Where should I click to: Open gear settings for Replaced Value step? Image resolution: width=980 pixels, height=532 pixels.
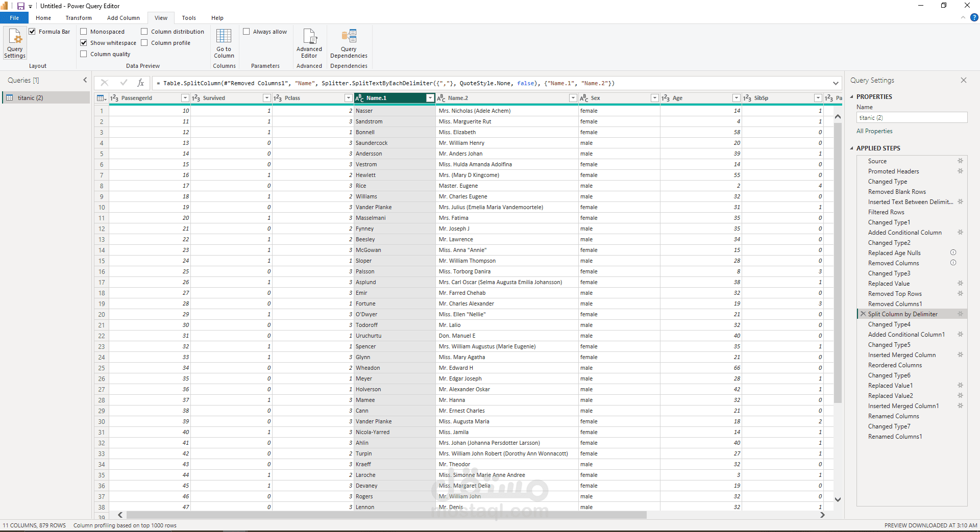click(x=960, y=284)
